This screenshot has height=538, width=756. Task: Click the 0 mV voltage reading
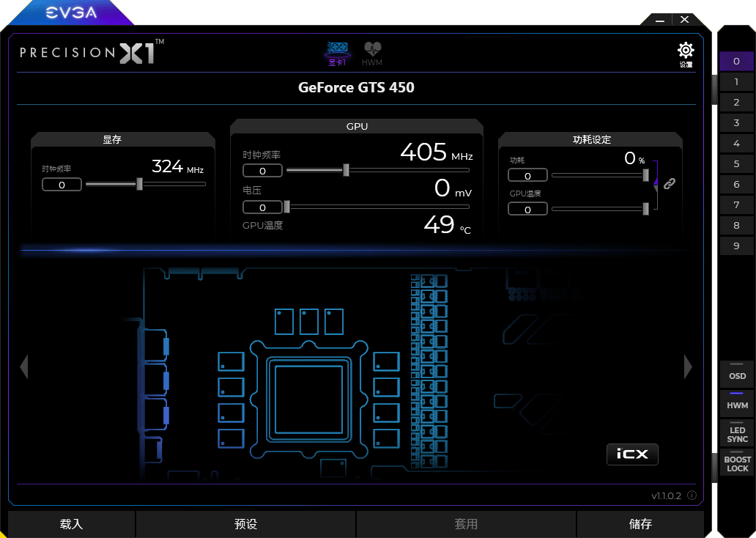point(453,188)
